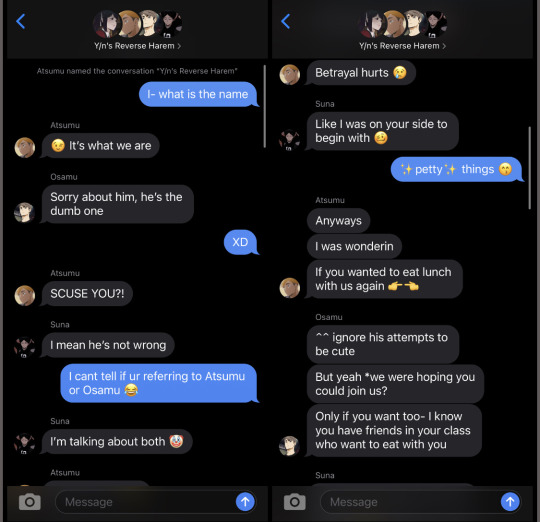Expand "Y/n's Reverse Harem" details in left chat
540x522 pixels.
[137, 46]
